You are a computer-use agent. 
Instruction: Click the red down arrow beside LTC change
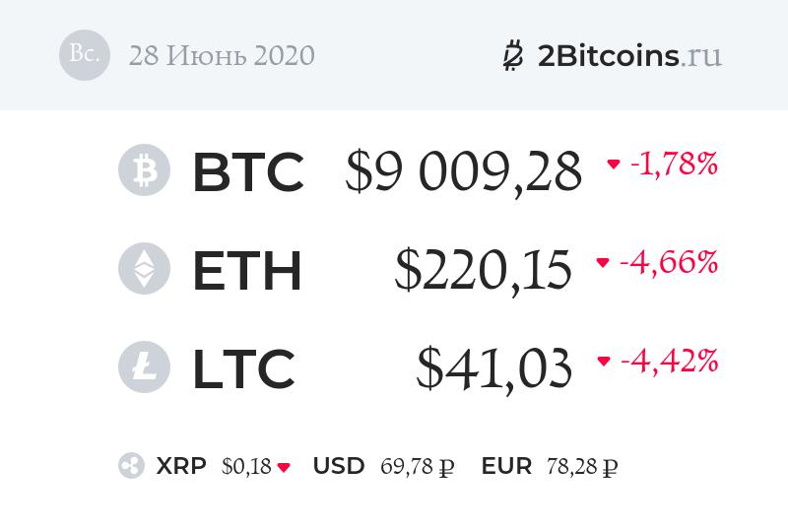[604, 362]
